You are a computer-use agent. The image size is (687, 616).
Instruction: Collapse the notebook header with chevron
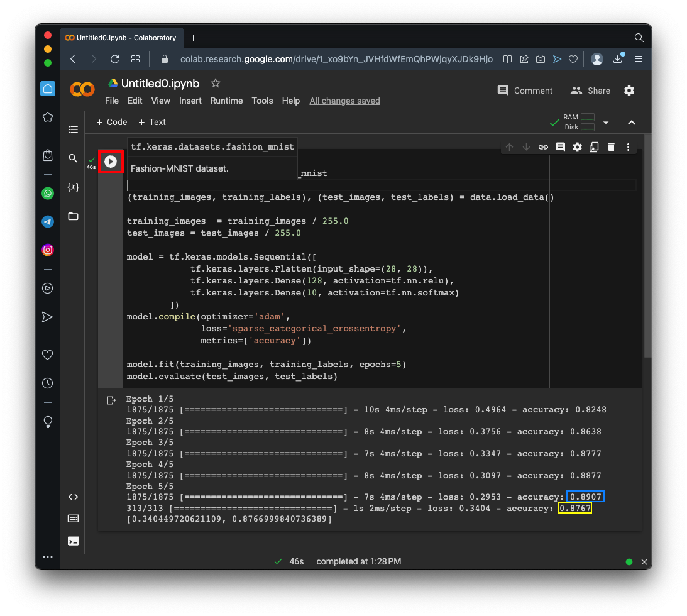pos(632,123)
